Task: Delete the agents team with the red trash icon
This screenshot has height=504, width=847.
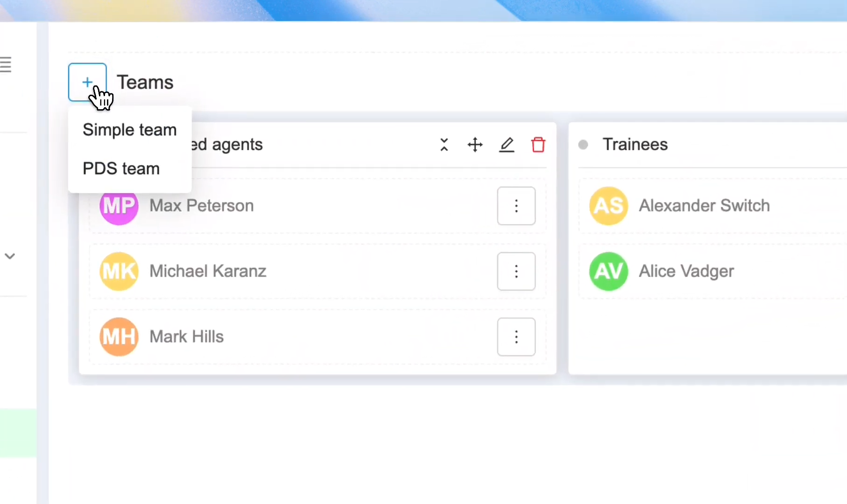Action: (538, 145)
